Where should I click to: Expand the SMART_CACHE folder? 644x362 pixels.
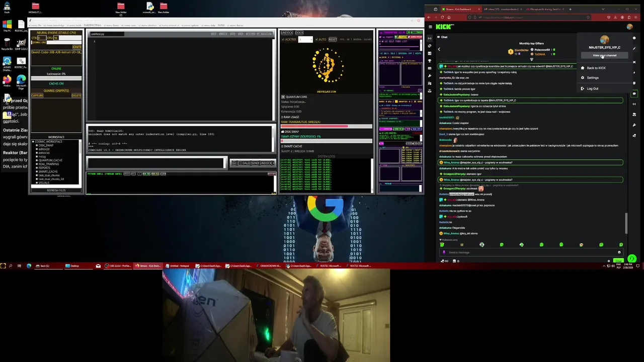37,171
